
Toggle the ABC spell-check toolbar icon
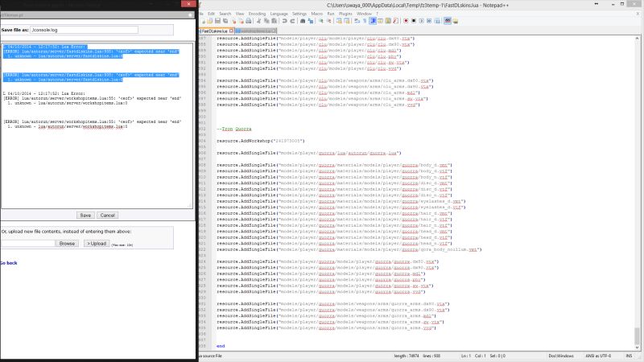click(448, 21)
